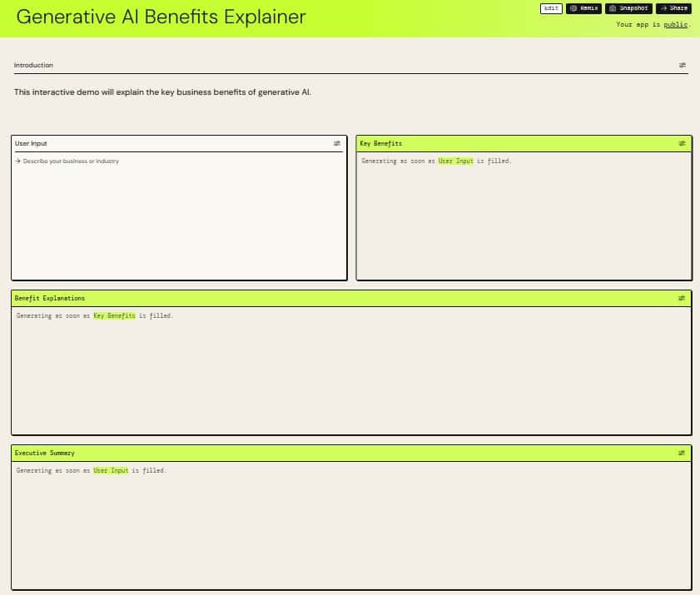
Task: Take a Snapshot of the app
Action: [x=628, y=8]
